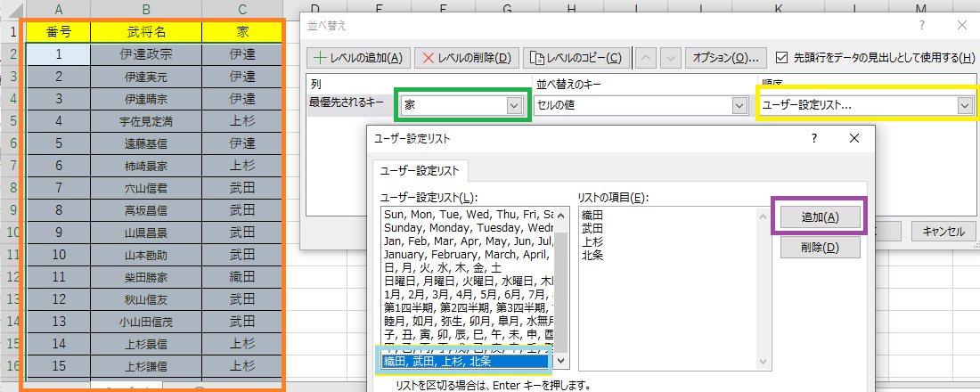This screenshot has width=980, height=392.
Task: Click the cell 伊達晴宗
Action: (145, 99)
